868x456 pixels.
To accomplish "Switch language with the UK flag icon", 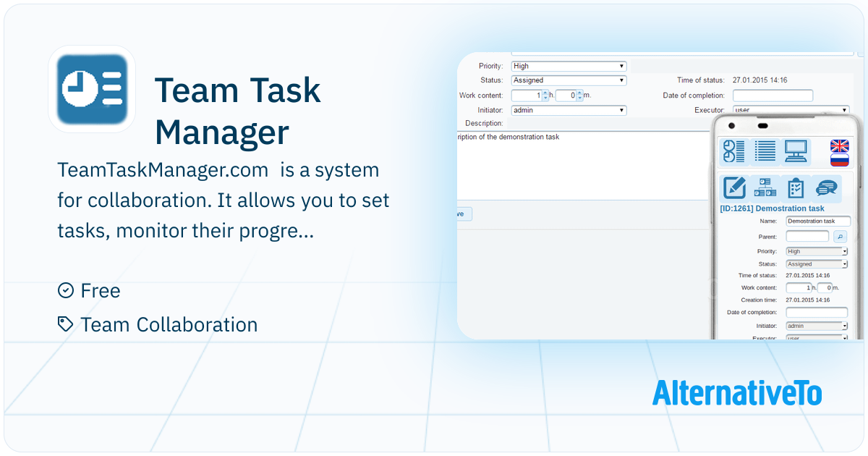I will tap(839, 145).
